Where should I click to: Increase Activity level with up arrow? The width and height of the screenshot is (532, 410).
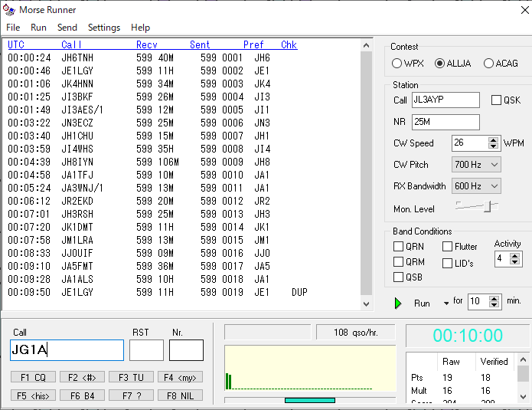514,256
